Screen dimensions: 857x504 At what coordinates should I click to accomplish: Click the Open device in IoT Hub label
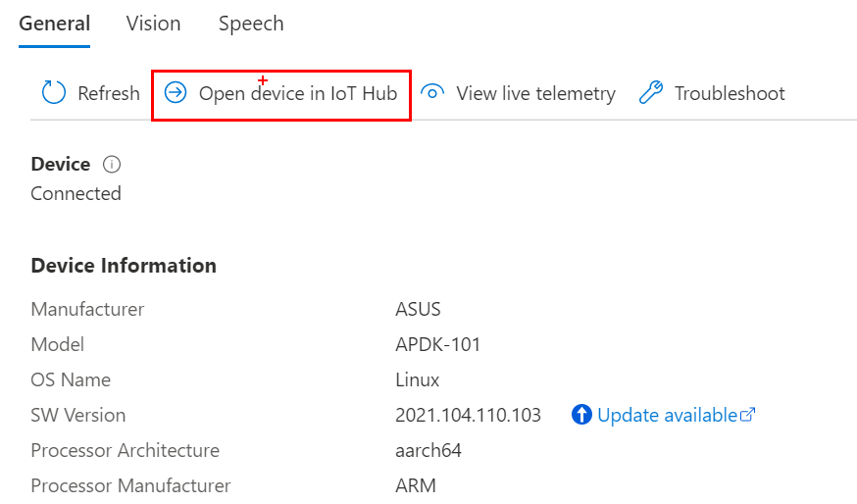coord(298,93)
